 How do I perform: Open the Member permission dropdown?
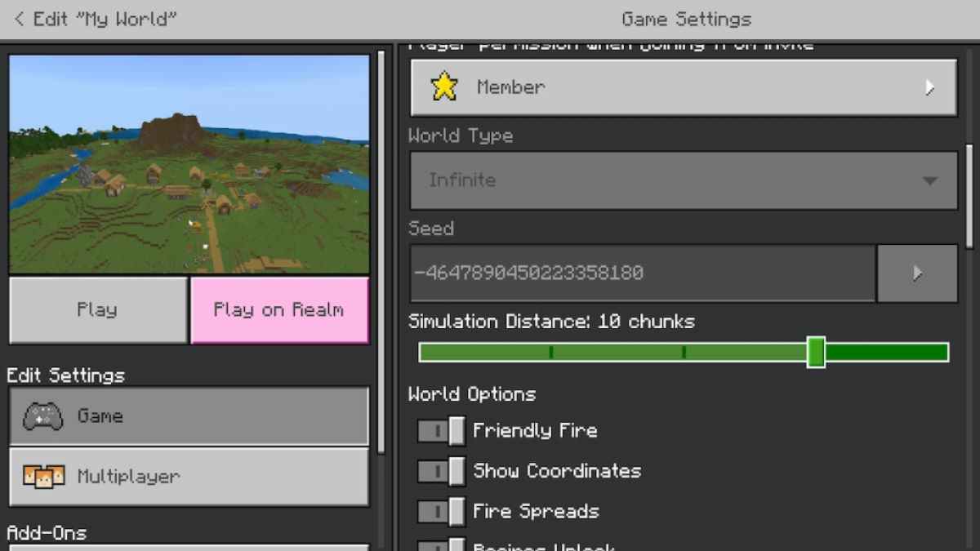click(x=684, y=87)
